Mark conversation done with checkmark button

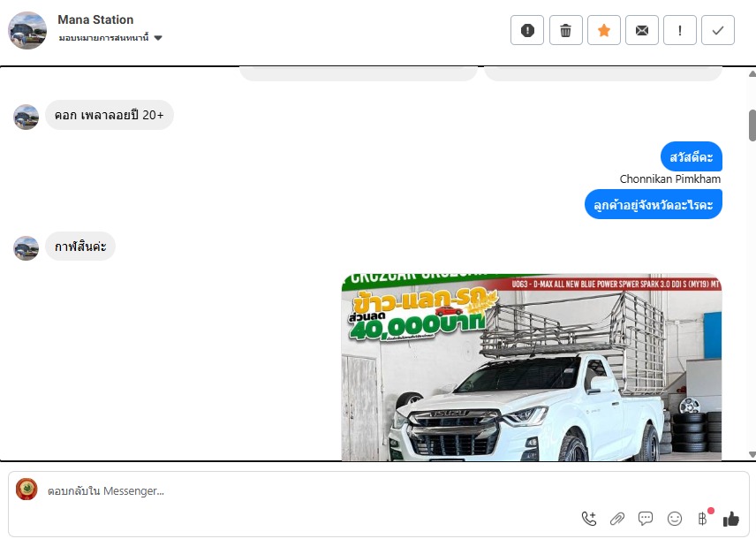pos(718,30)
